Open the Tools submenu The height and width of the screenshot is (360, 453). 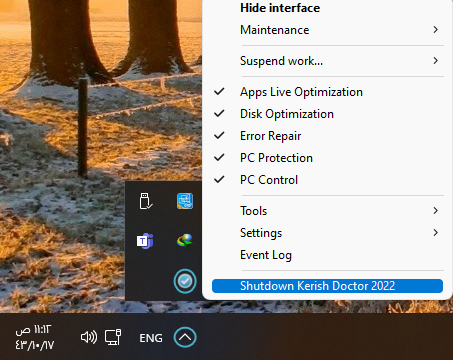pos(327,211)
